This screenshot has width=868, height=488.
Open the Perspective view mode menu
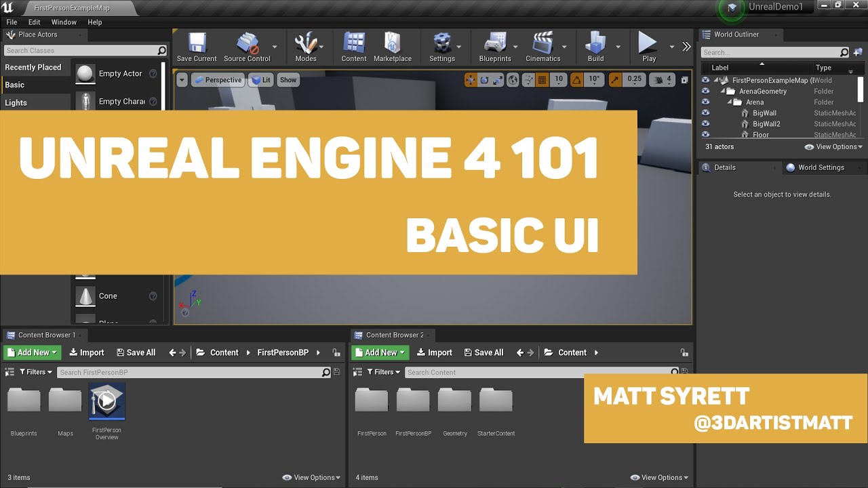218,80
